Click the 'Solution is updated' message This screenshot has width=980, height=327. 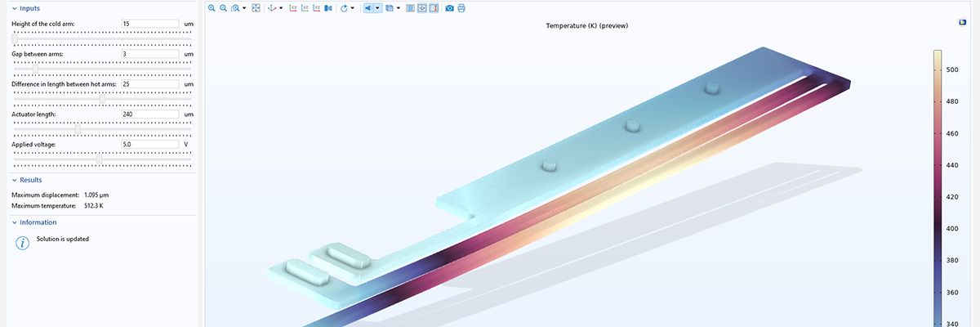pyautogui.click(x=63, y=239)
